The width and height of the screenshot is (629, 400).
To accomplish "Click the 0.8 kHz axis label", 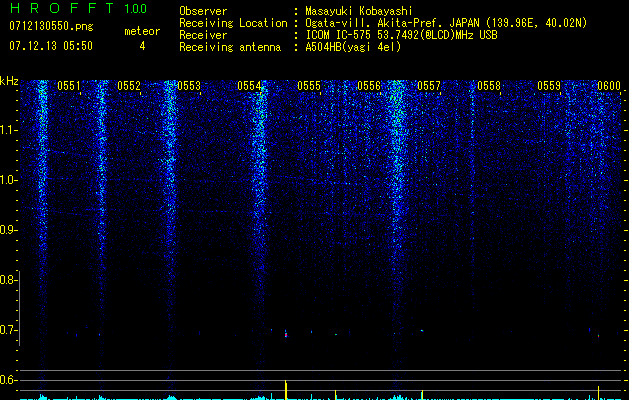I will (x=9, y=280).
